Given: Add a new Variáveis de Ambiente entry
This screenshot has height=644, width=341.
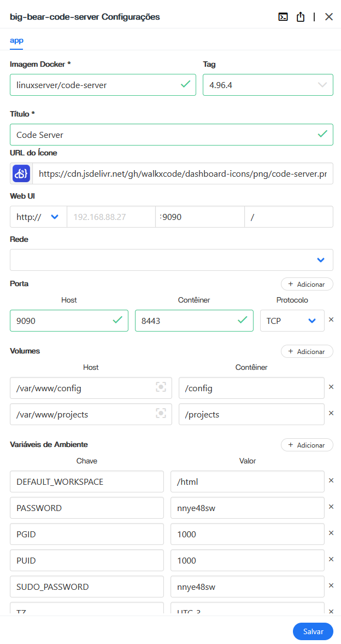Looking at the screenshot, I should click(307, 445).
